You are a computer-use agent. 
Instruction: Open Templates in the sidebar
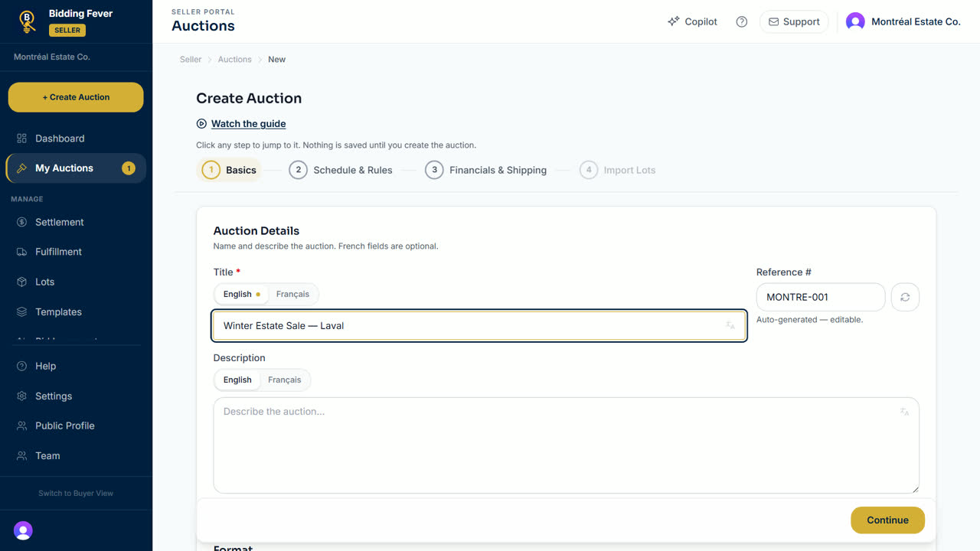coord(76,311)
